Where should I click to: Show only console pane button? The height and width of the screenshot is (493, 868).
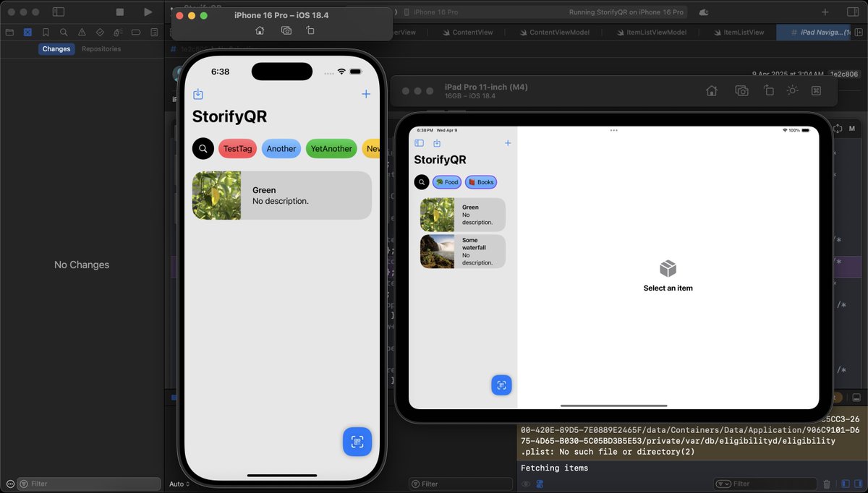[858, 484]
